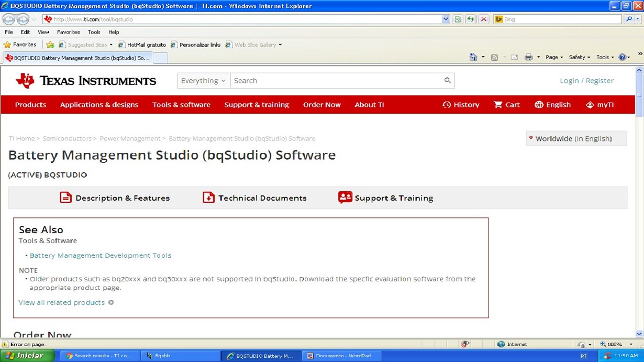Select the BQSTUDIO browser tab
644x362 pixels.
[x=77, y=58]
